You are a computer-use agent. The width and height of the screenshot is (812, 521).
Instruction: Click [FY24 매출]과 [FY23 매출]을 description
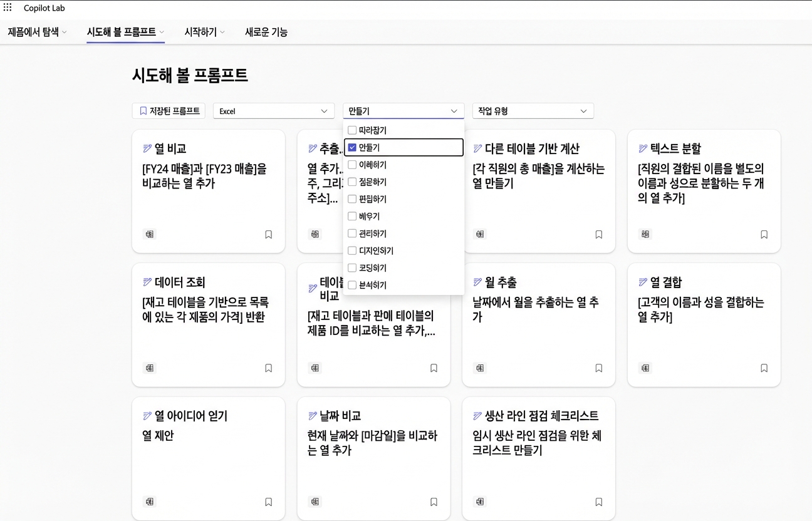[x=204, y=176]
